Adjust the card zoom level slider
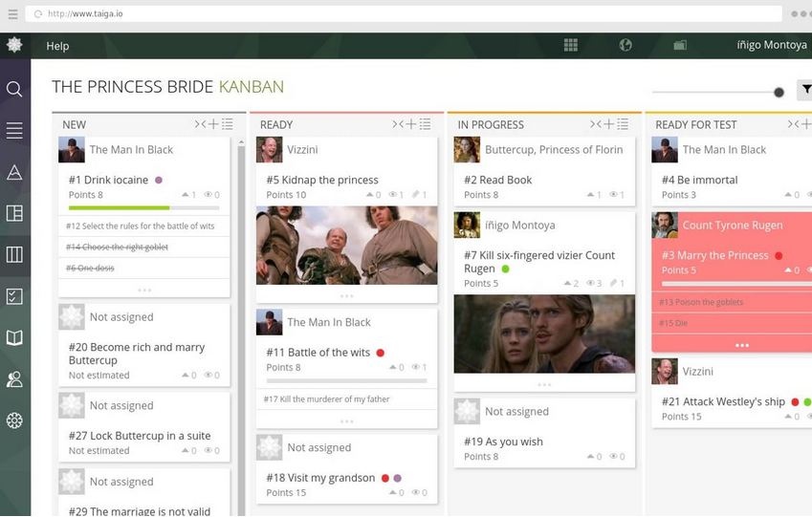 [779, 92]
